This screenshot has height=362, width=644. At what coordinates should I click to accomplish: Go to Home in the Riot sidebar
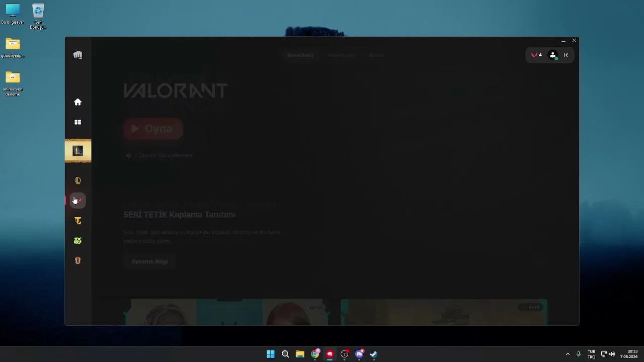coord(77,102)
